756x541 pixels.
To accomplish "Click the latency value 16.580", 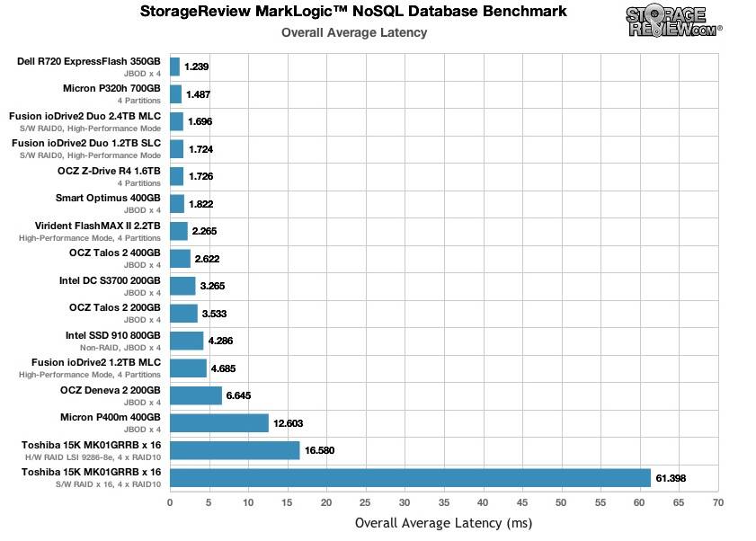I will tap(320, 450).
